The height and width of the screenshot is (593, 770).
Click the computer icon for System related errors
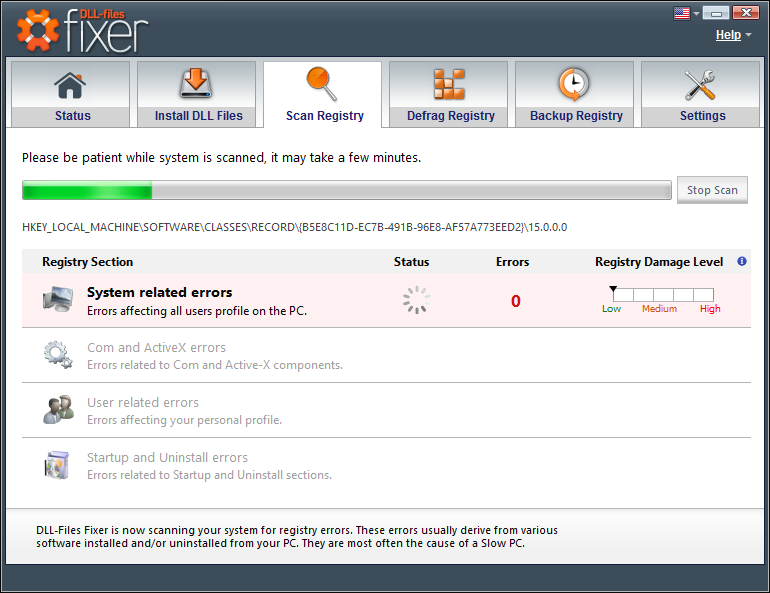click(58, 299)
